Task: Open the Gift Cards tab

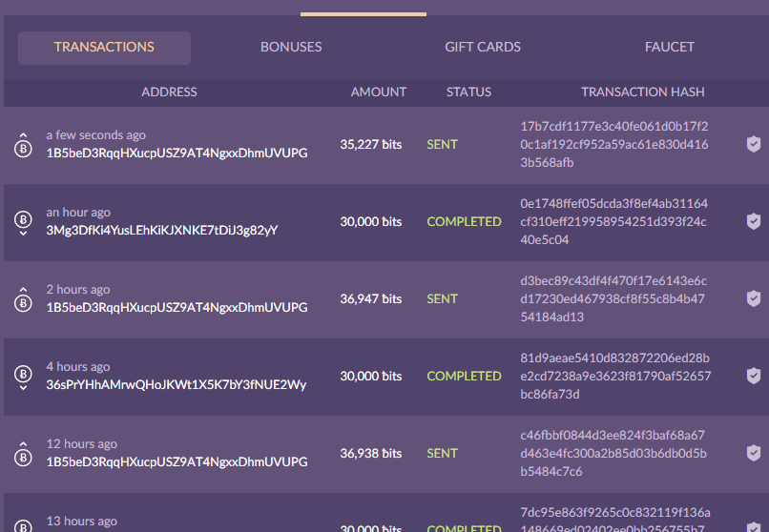Action: [x=483, y=47]
